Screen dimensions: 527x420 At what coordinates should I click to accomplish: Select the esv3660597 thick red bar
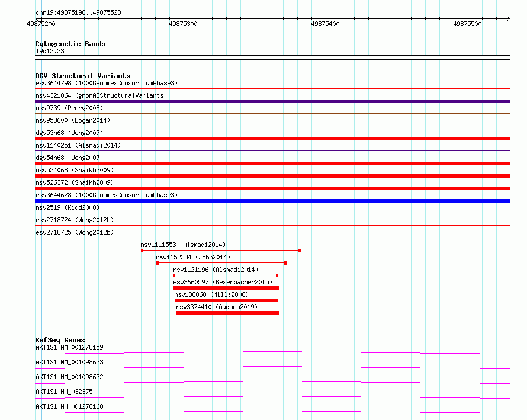coord(227,288)
